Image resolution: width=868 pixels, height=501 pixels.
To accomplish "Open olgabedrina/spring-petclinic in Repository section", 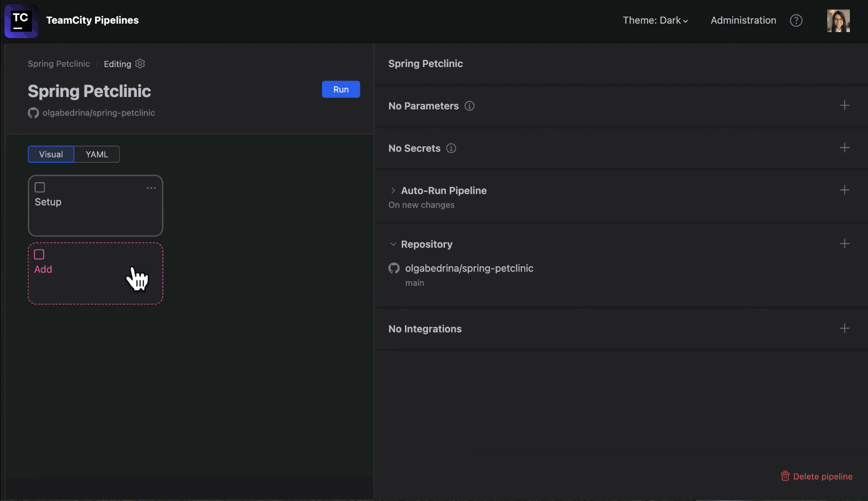I will coord(469,268).
